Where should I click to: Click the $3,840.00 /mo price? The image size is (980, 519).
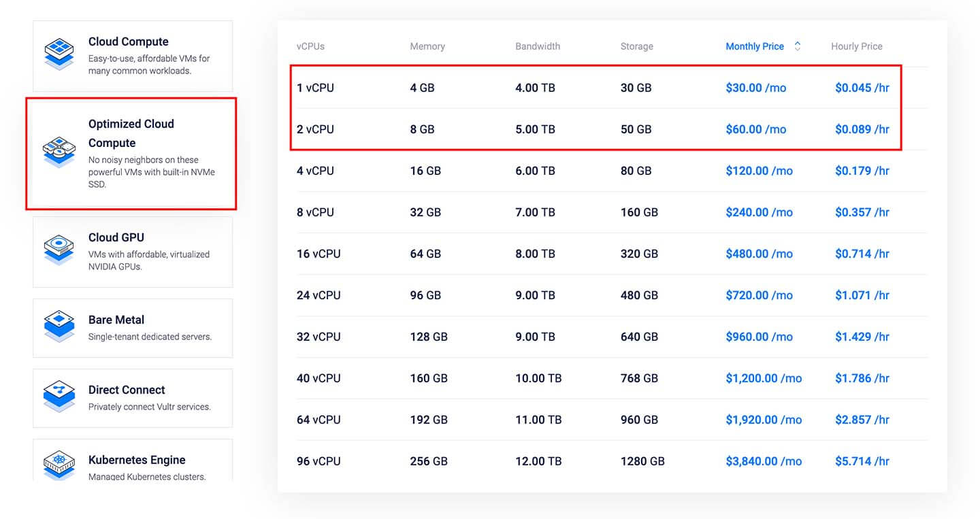coord(764,461)
